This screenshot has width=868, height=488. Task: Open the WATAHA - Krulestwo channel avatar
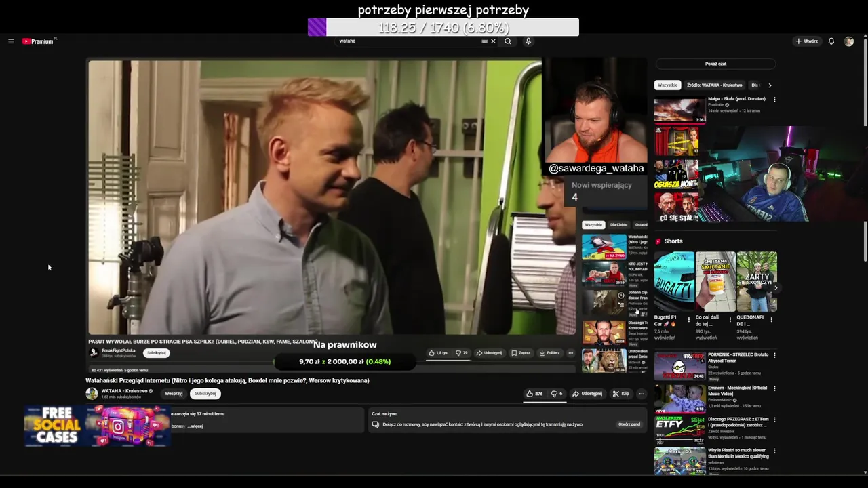(x=92, y=394)
